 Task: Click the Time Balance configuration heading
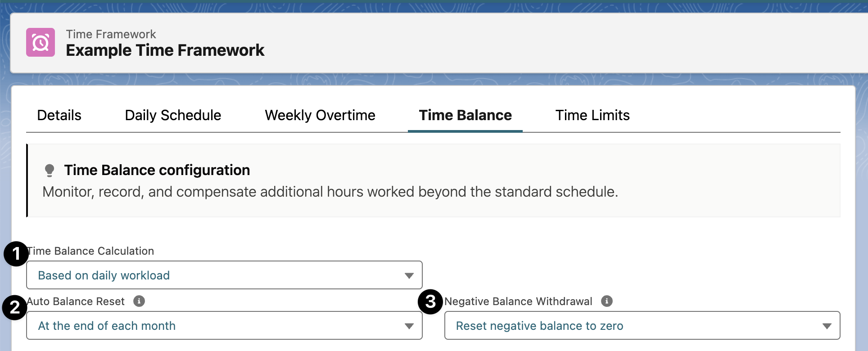(157, 170)
